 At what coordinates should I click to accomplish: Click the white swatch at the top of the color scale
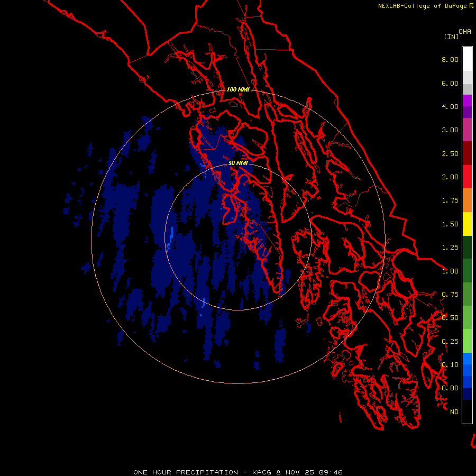467,59
